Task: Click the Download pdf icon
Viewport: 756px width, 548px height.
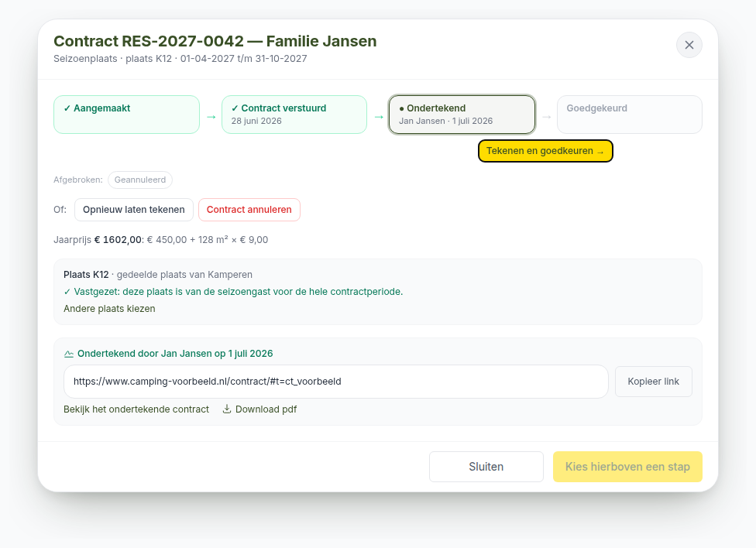Action: coord(227,409)
